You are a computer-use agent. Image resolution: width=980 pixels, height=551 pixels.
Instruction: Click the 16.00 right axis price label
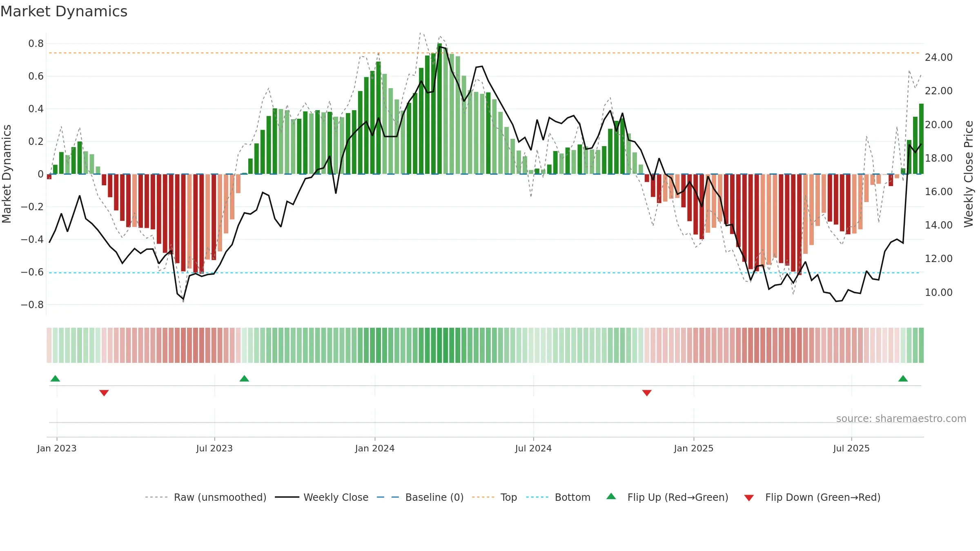click(939, 192)
